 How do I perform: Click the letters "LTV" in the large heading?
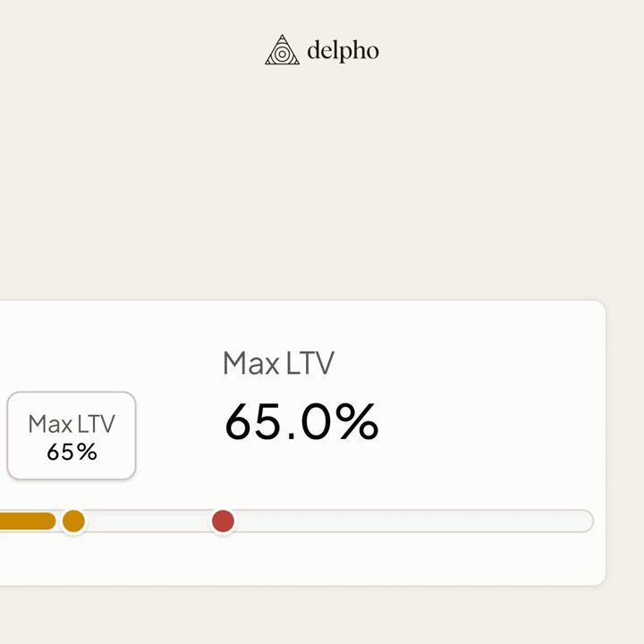tap(310, 362)
